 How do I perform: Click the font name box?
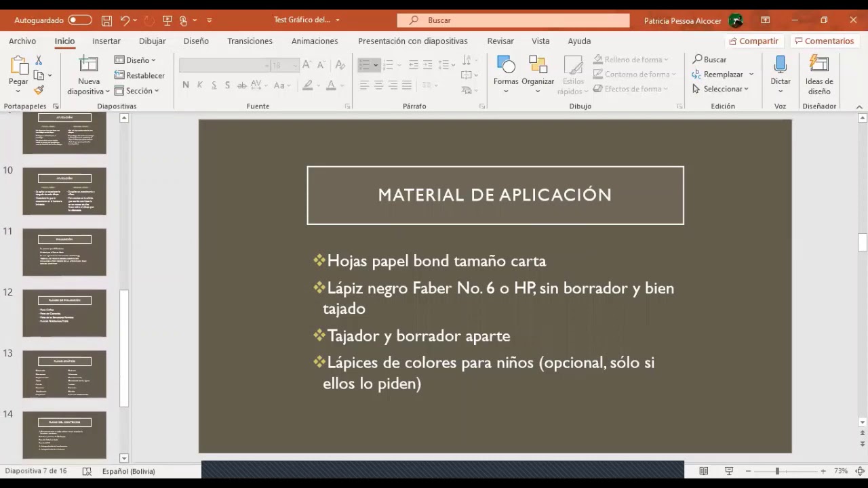coord(224,65)
